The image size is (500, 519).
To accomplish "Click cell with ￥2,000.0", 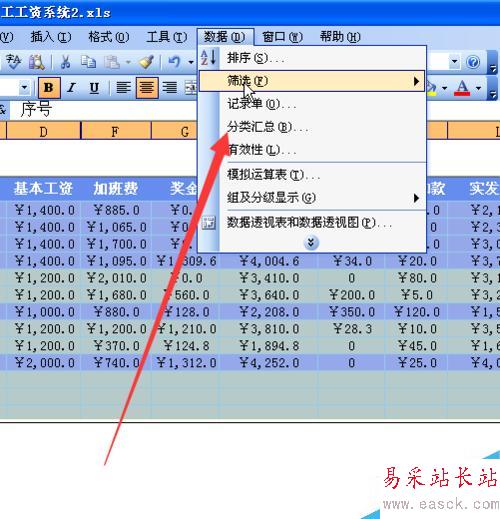I will pyautogui.click(x=44, y=363).
